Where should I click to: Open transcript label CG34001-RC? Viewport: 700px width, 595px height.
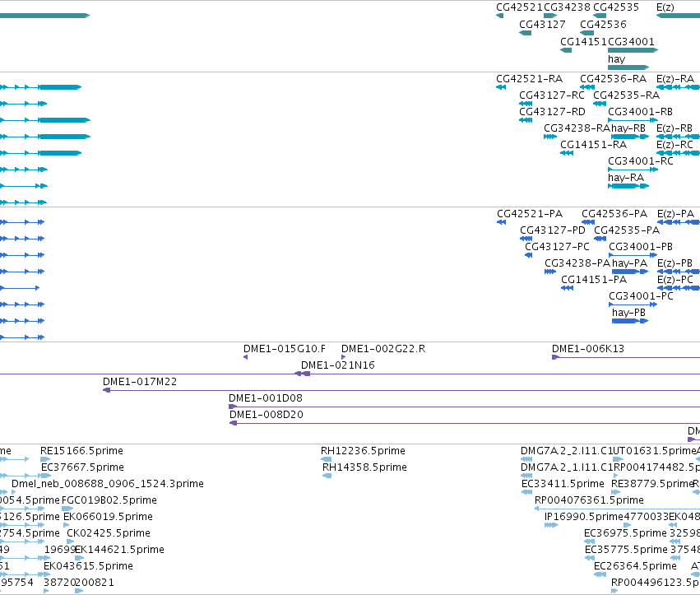click(x=641, y=161)
